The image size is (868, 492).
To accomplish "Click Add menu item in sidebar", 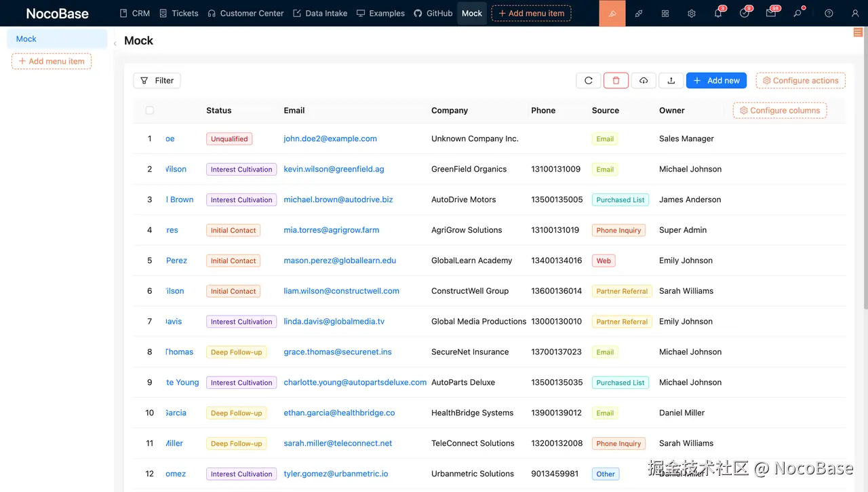I will (52, 61).
